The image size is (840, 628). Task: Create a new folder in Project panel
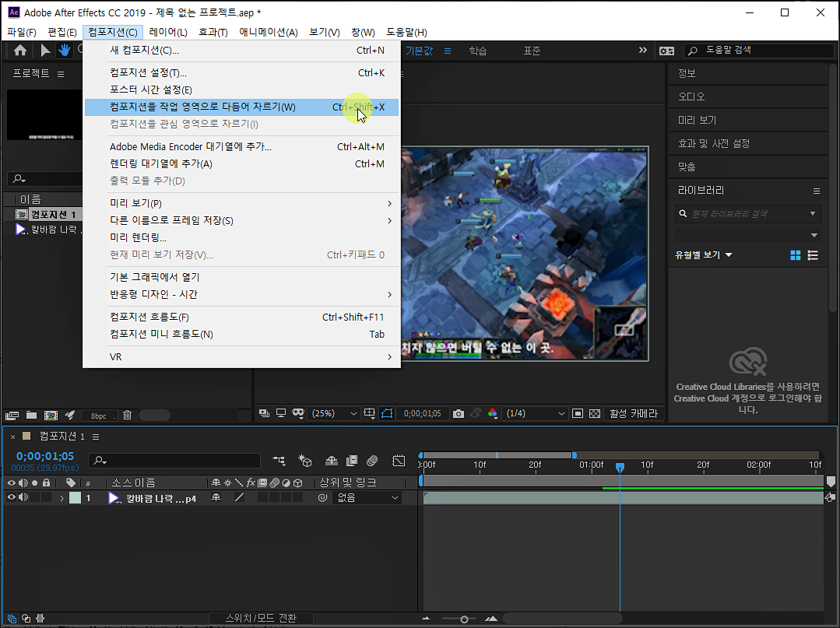click(x=32, y=415)
